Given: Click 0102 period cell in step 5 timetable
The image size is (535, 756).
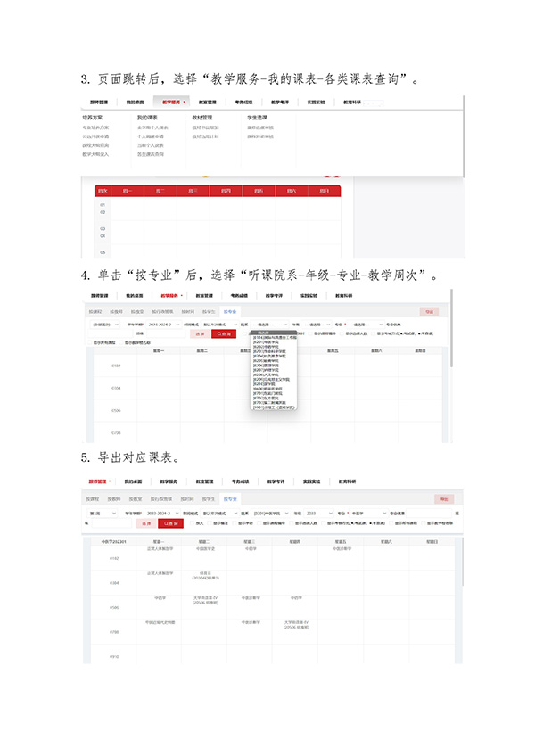Looking at the screenshot, I should click(114, 558).
